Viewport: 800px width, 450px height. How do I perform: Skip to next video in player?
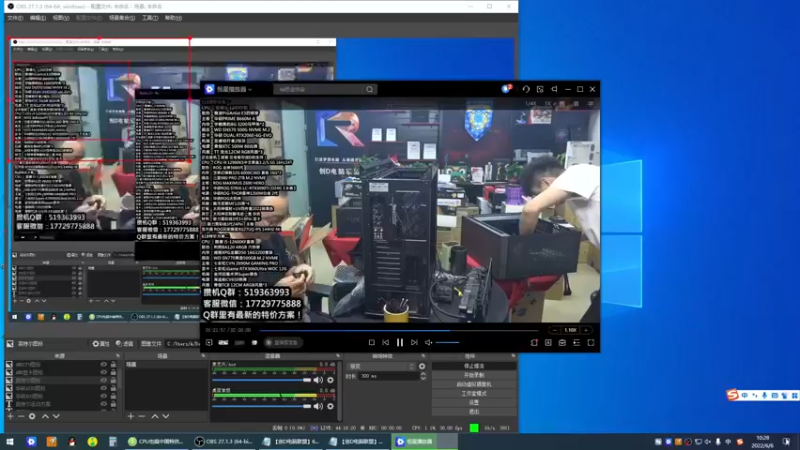point(414,343)
